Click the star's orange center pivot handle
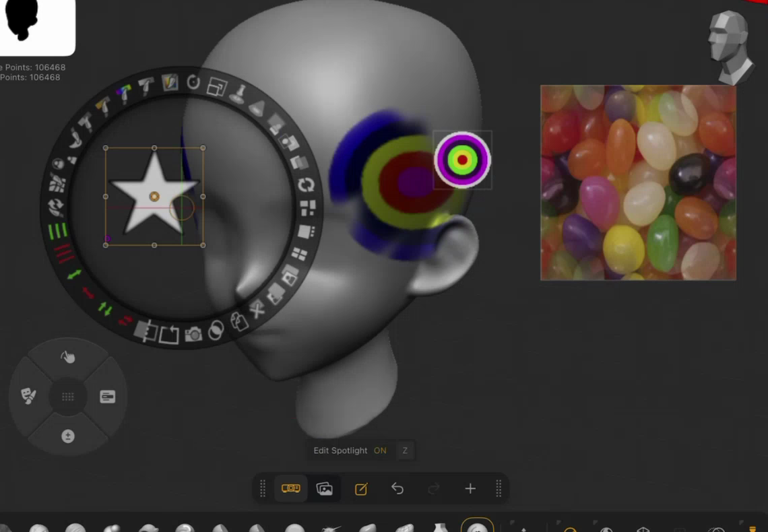Screen dimensions: 768x532 (154, 196)
